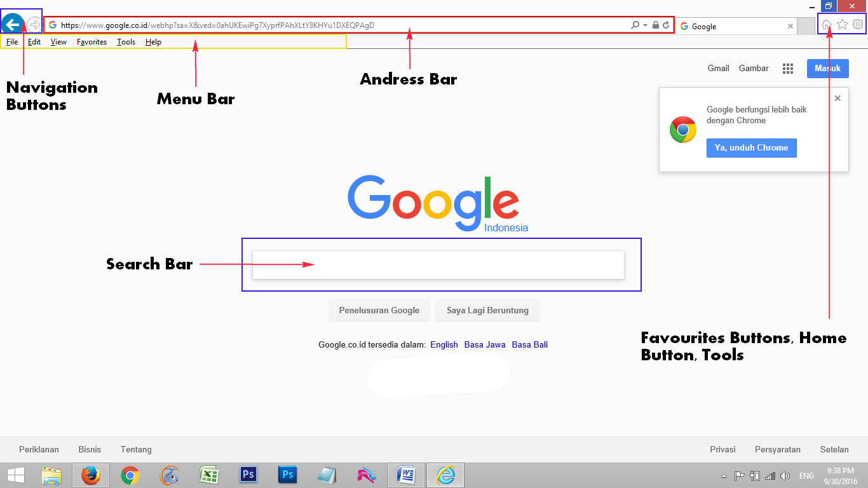This screenshot has width=868, height=488.
Task: Open the Tools menu
Action: [126, 42]
